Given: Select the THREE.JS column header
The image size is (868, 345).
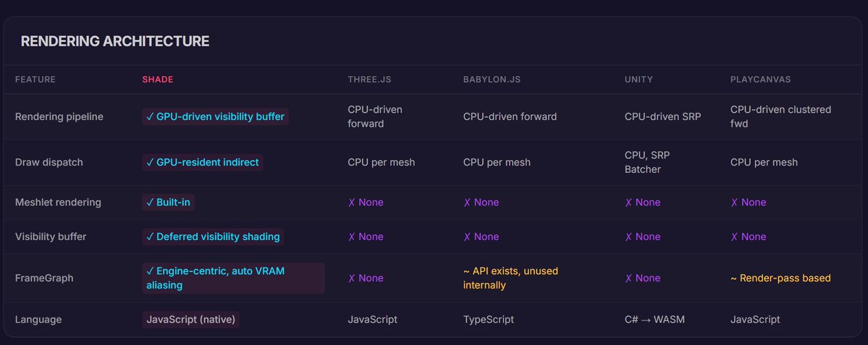Looking at the screenshot, I should click(369, 80).
